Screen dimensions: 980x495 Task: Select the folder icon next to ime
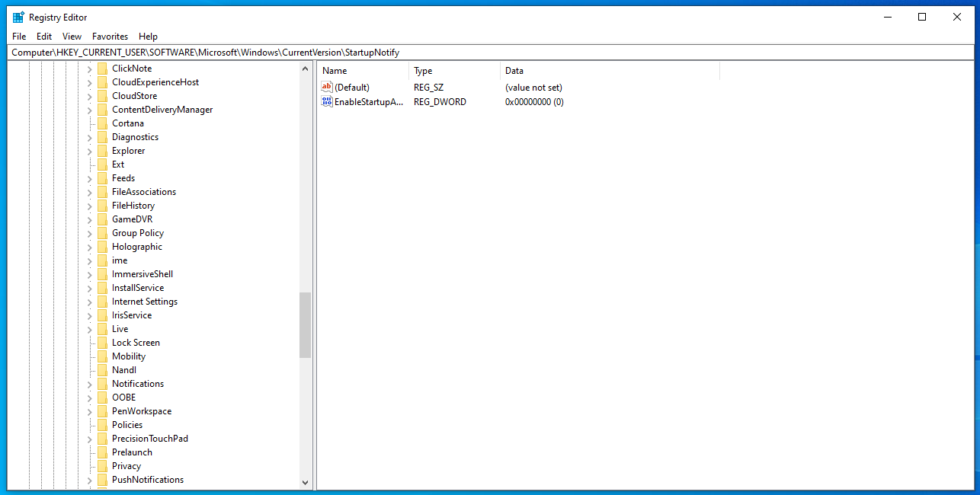pos(102,260)
